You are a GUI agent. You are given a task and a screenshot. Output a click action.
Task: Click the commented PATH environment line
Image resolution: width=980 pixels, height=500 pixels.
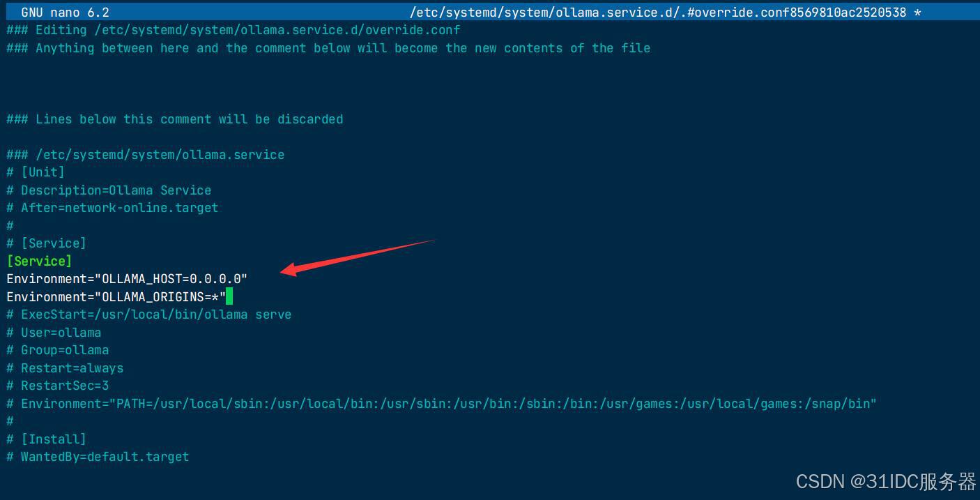441,404
